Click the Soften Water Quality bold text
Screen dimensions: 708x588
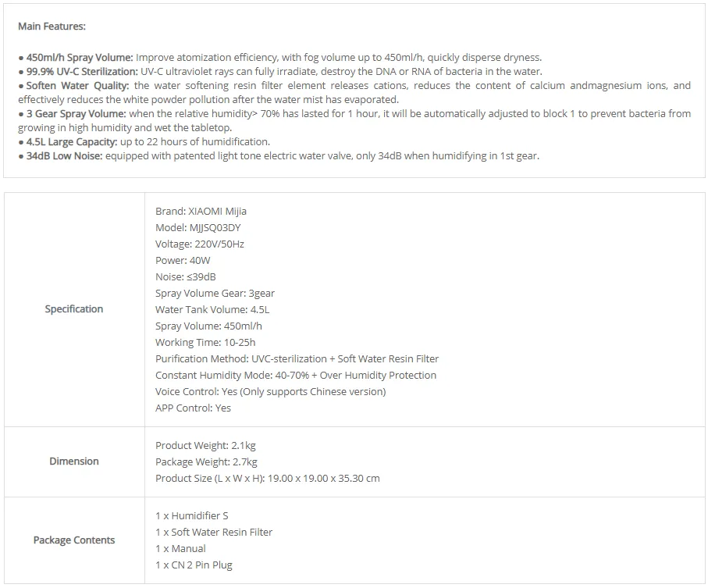point(77,85)
